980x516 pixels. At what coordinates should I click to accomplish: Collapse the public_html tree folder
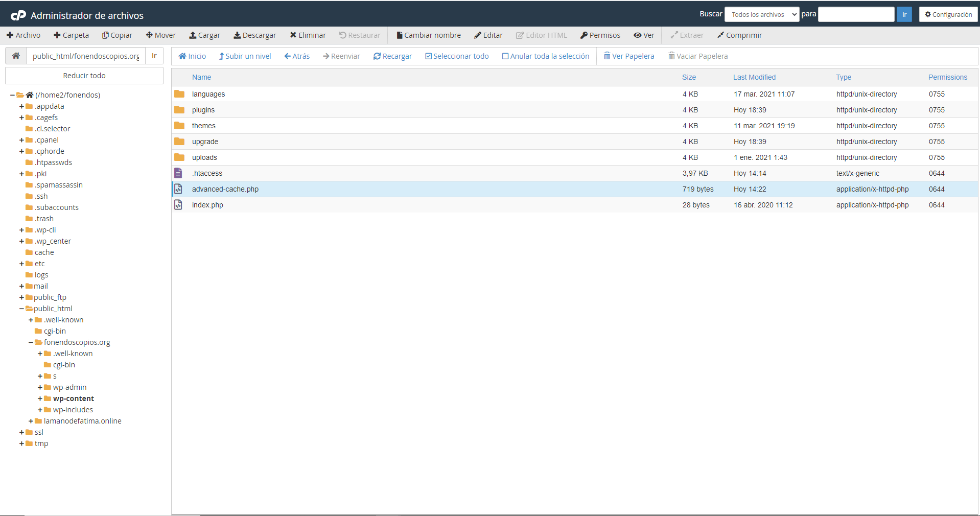click(x=21, y=309)
